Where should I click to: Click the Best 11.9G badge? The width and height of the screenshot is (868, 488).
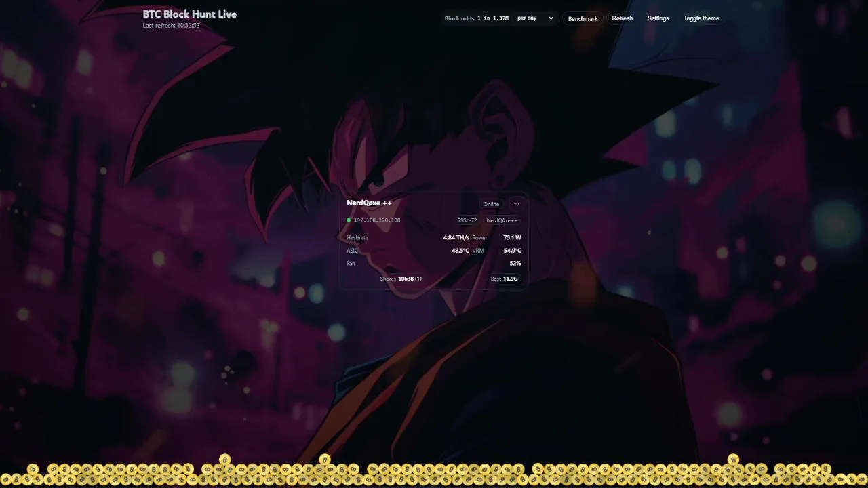[x=505, y=279]
